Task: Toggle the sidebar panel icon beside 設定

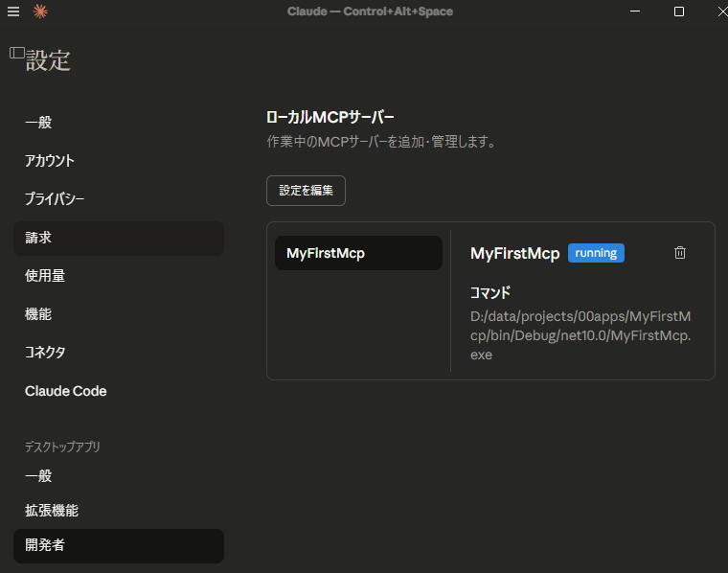Action: pyautogui.click(x=16, y=53)
